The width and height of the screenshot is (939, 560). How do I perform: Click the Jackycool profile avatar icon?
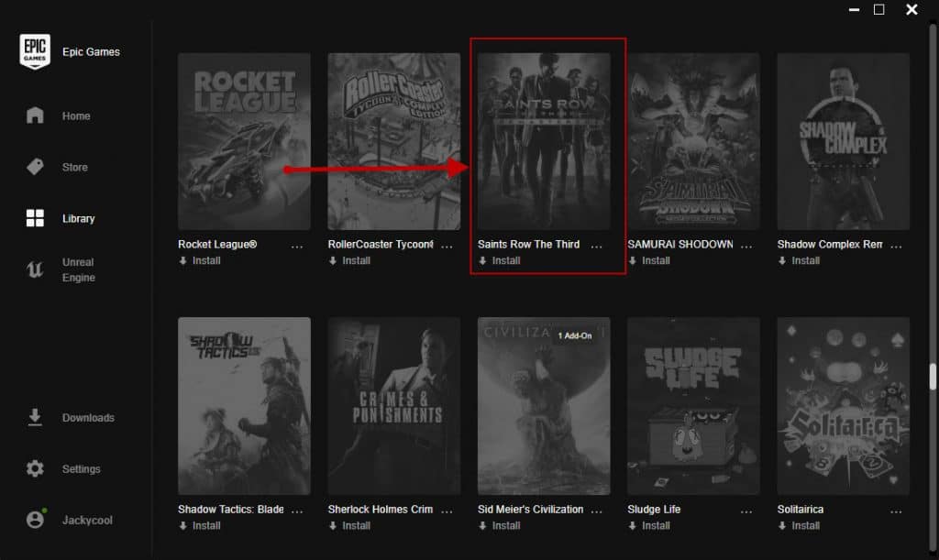click(36, 519)
